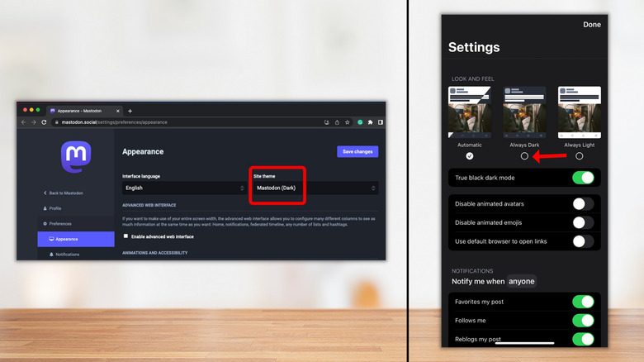Screen dimensions: 644x362
Task: Toggle Favorites my post notification
Action: tap(583, 302)
